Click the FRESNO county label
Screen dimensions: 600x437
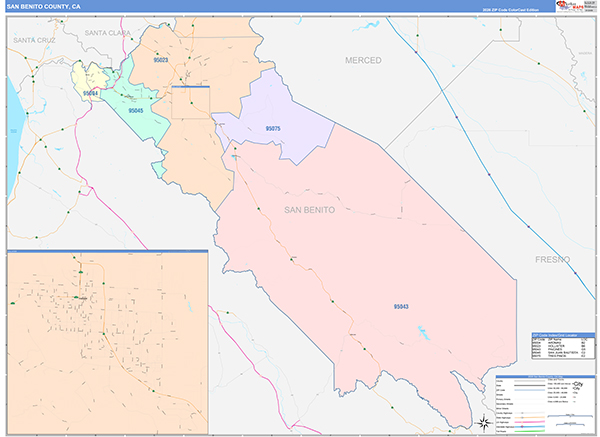[x=550, y=259]
